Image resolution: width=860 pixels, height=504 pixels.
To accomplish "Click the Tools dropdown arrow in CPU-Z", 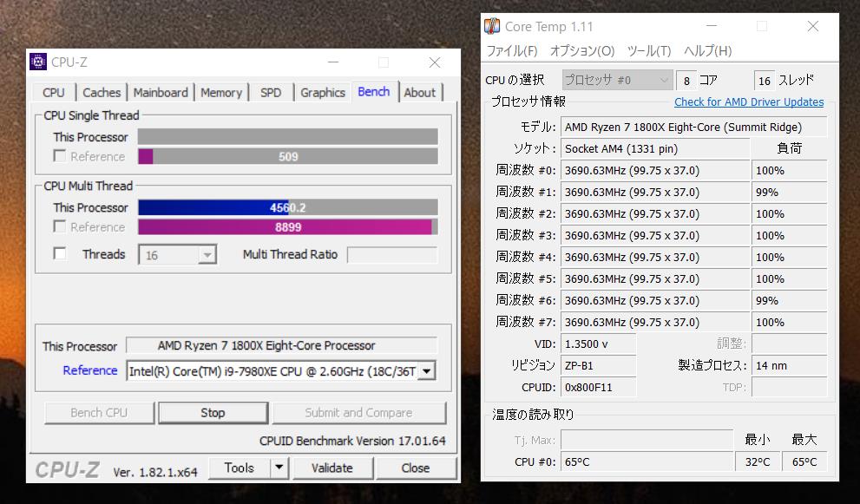I will coord(279,468).
